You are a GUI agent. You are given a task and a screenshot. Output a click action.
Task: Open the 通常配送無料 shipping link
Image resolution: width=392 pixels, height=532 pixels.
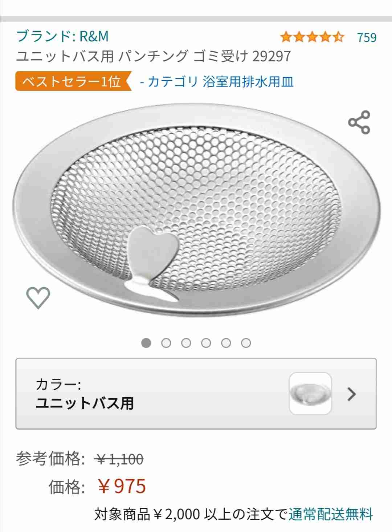[331, 515]
